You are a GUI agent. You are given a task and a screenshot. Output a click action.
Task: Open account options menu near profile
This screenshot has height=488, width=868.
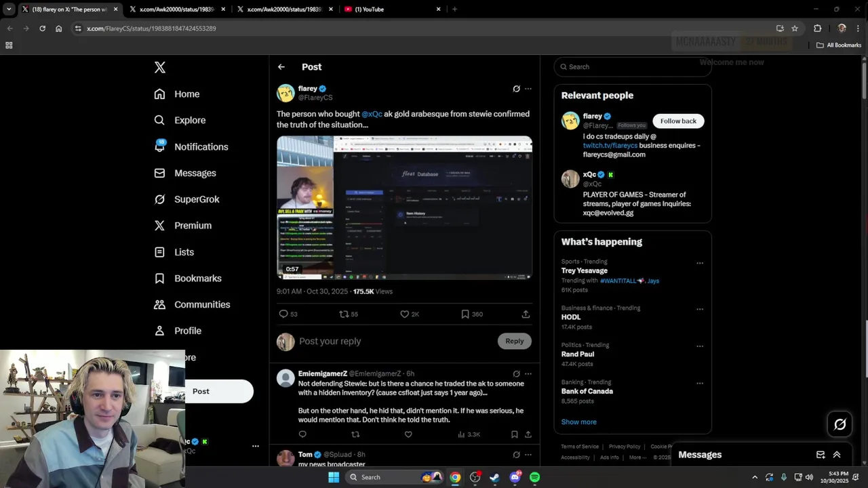point(256,446)
